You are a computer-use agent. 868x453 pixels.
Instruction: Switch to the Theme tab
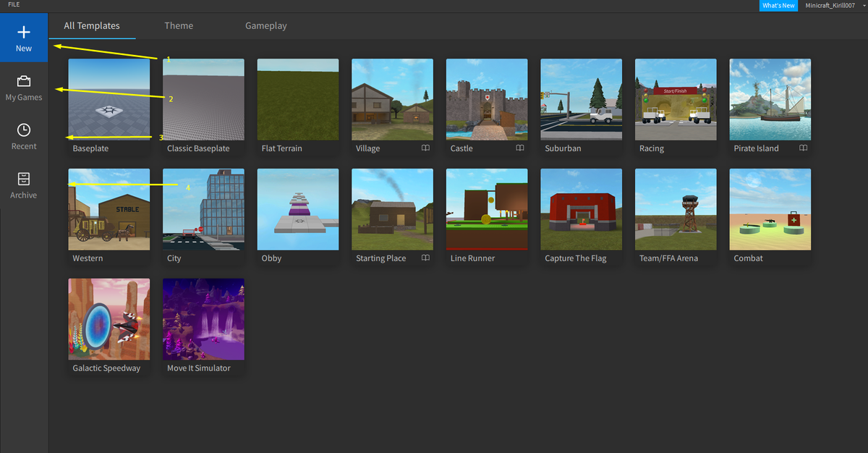179,25
